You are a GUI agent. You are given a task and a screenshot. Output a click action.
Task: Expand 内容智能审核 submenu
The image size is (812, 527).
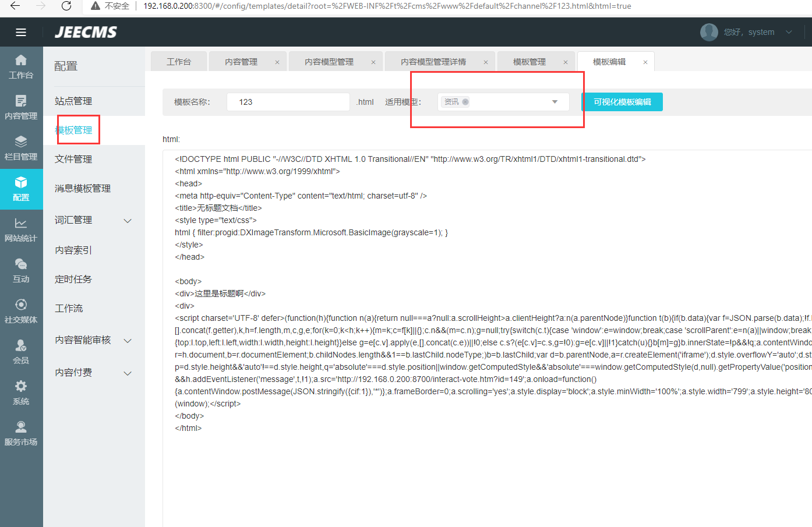[128, 341]
